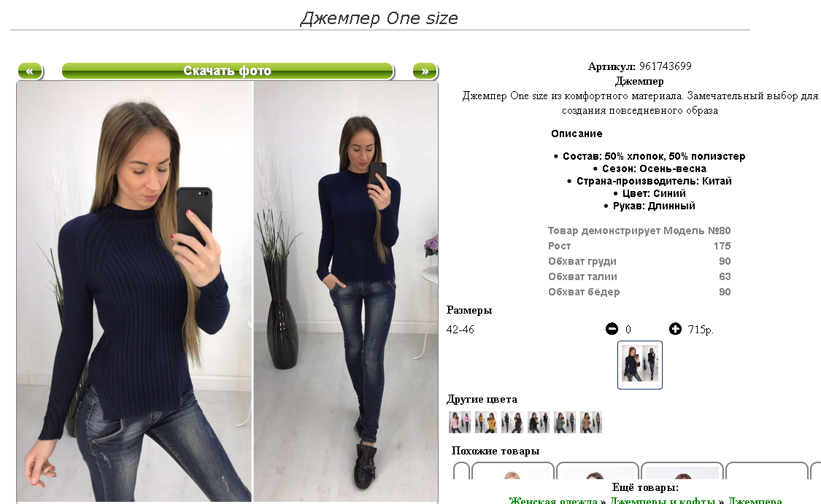821x504 pixels.
Task: Open the close-up jumper photo on the left
Action: [x=134, y=292]
